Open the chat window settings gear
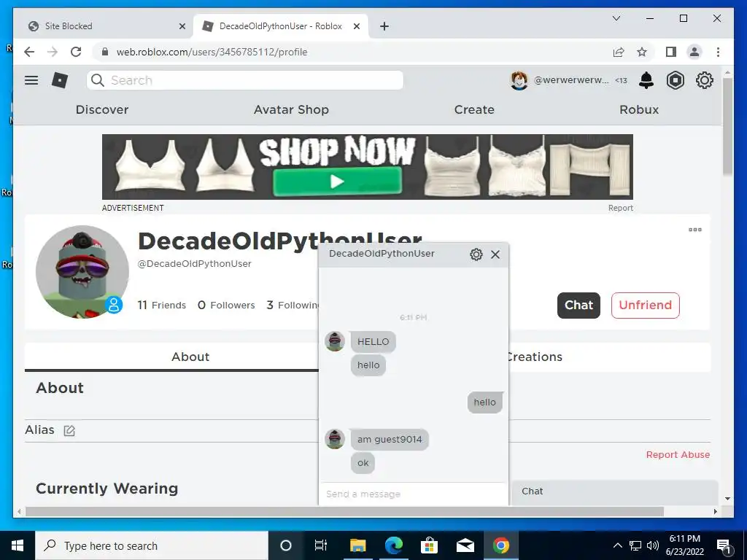Screen dimensions: 747x560 476,254
